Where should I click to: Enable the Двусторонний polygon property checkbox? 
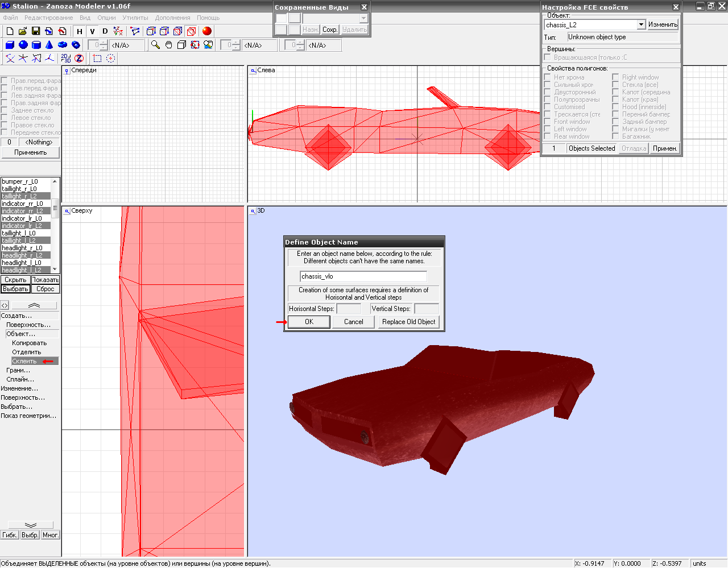coord(547,92)
